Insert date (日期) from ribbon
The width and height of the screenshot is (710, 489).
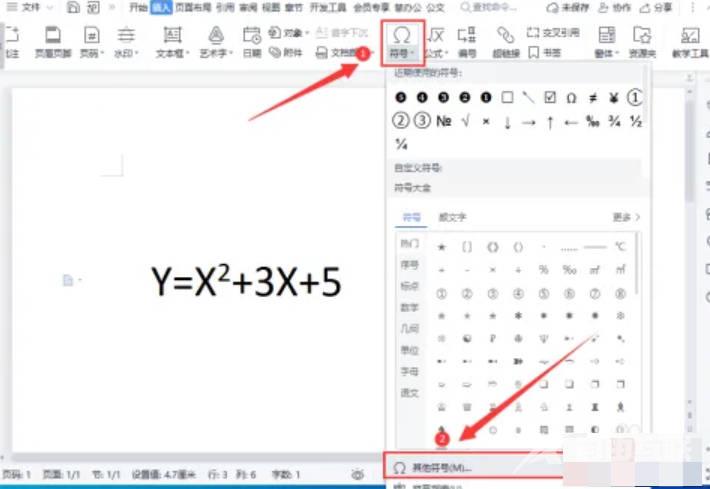(x=252, y=42)
